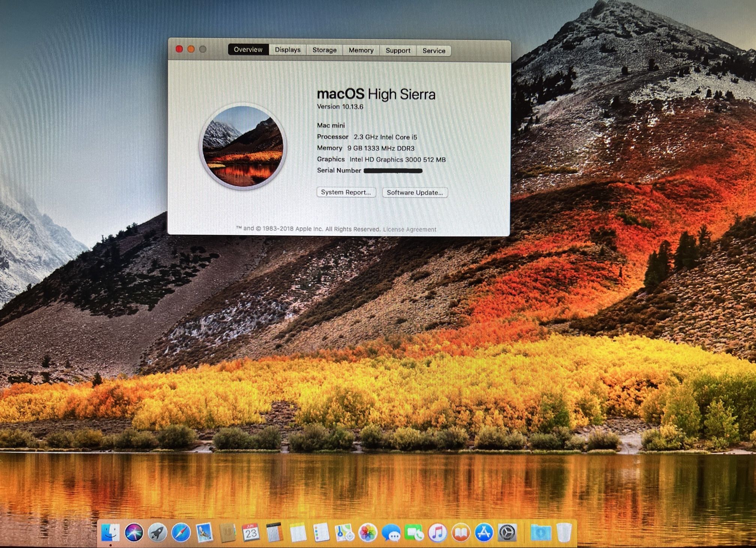Click Intel HD Graphics 3000 512 MB text

[x=397, y=159]
